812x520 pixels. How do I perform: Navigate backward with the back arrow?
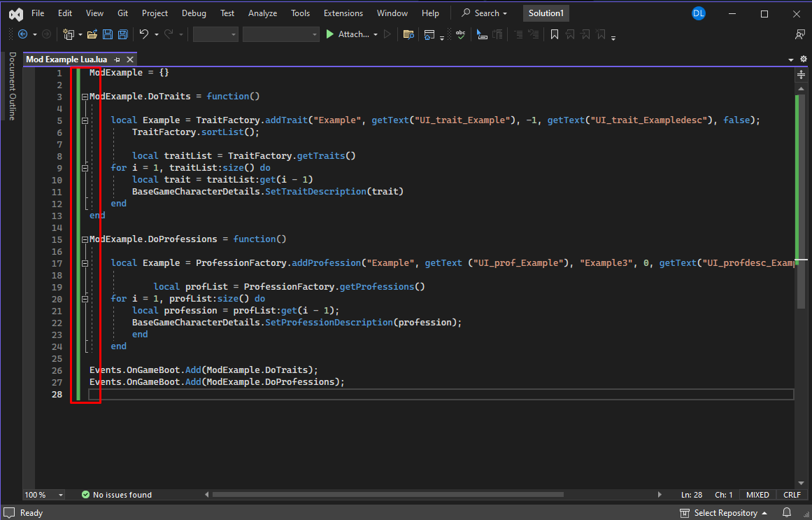click(x=22, y=34)
